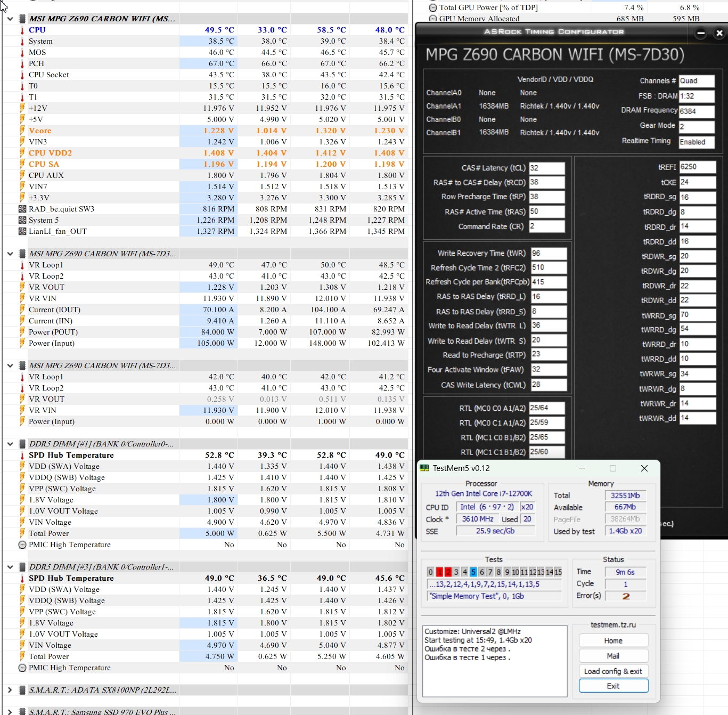Click the bolt icon beside Current (IOUT)
This screenshot has width=728, height=715.
(x=22, y=310)
